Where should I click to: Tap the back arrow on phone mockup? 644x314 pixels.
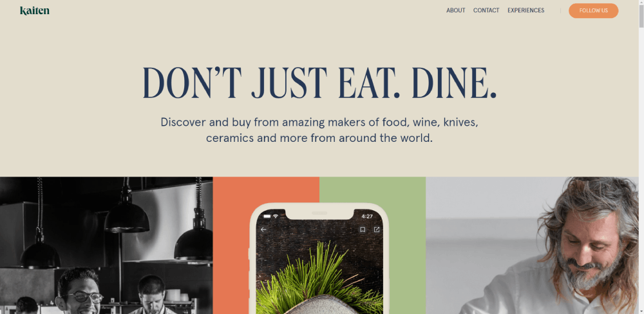pyautogui.click(x=263, y=230)
